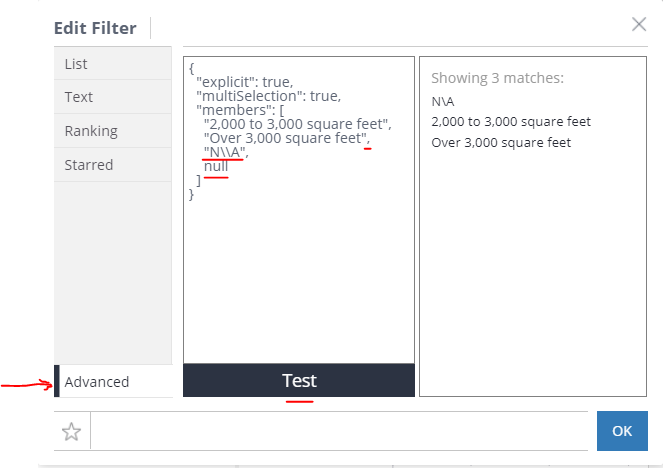Image resolution: width=663 pixels, height=468 pixels.
Task: Select the N\A match result
Action: click(x=443, y=101)
